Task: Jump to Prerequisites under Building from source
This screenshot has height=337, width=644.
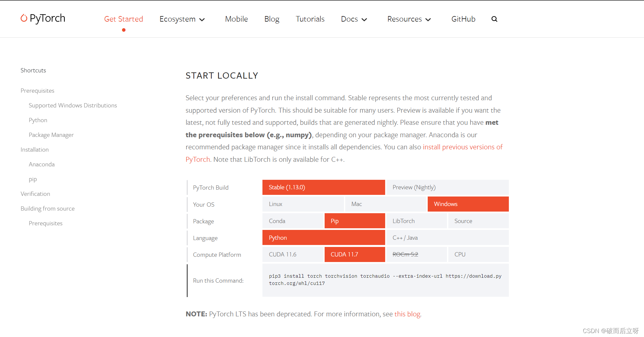Action: coord(45,223)
